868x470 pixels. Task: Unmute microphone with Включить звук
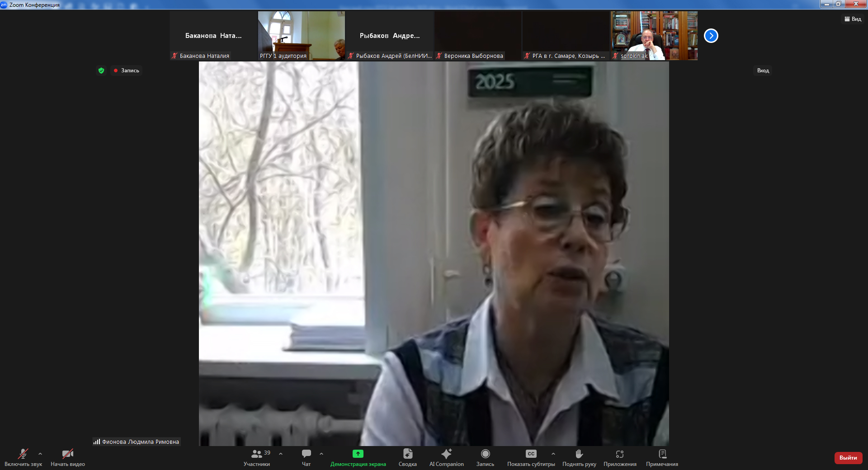coord(23,457)
